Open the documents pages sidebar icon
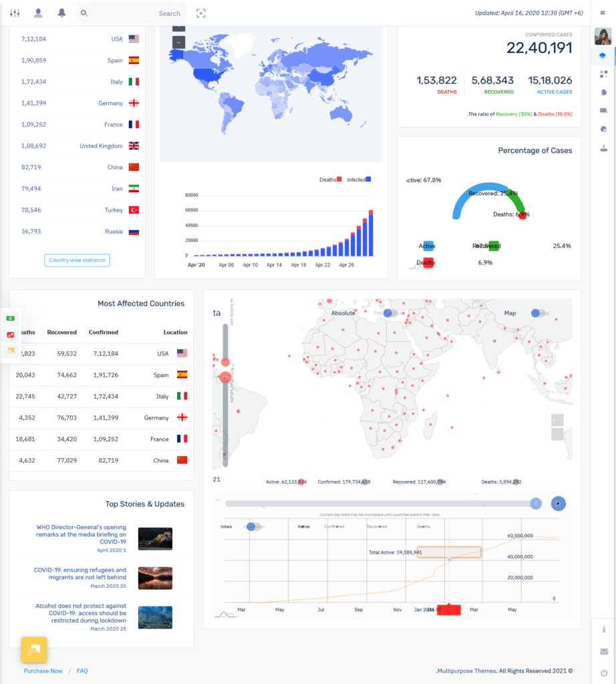Image resolution: width=616 pixels, height=684 pixels. [x=603, y=92]
